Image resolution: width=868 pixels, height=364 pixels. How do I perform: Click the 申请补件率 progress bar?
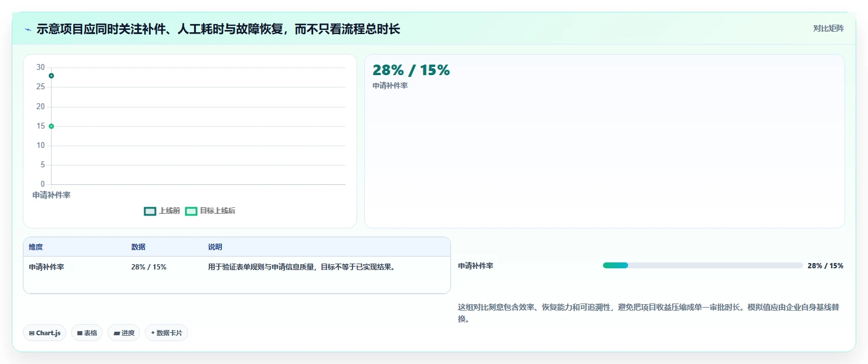703,266
